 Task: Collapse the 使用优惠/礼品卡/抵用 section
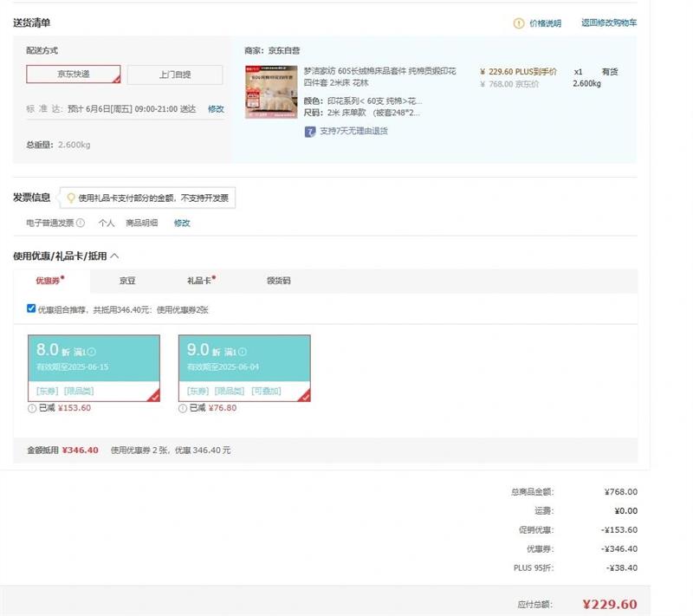click(114, 256)
